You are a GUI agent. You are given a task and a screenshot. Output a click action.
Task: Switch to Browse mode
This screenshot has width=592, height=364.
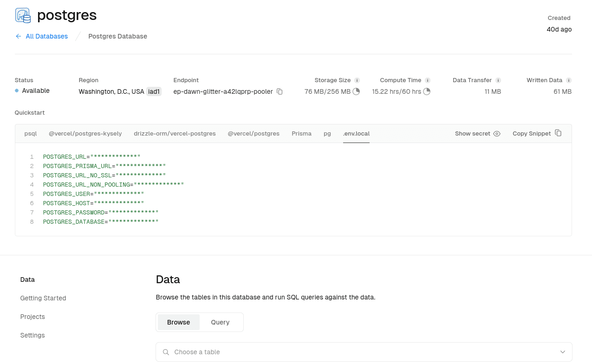coord(179,322)
